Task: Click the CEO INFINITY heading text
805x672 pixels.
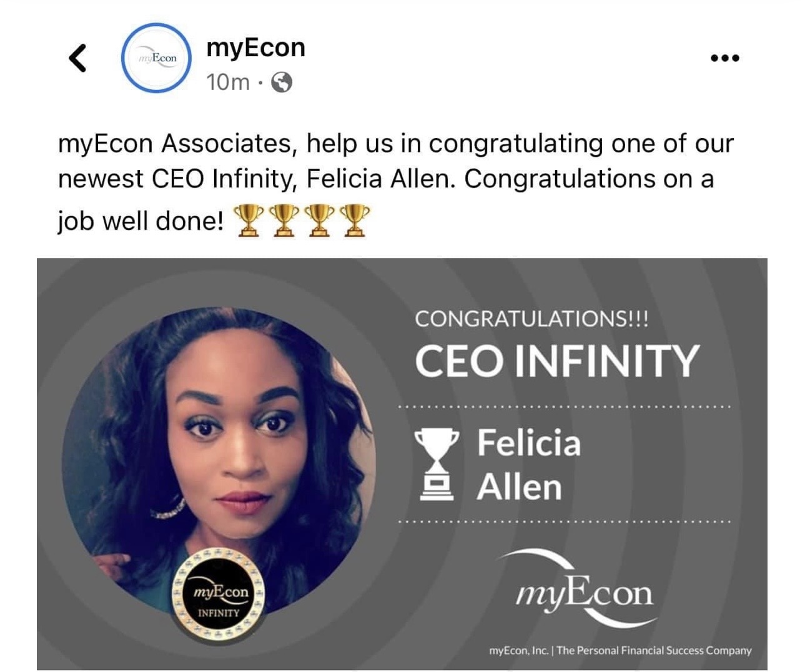Action: (557, 361)
